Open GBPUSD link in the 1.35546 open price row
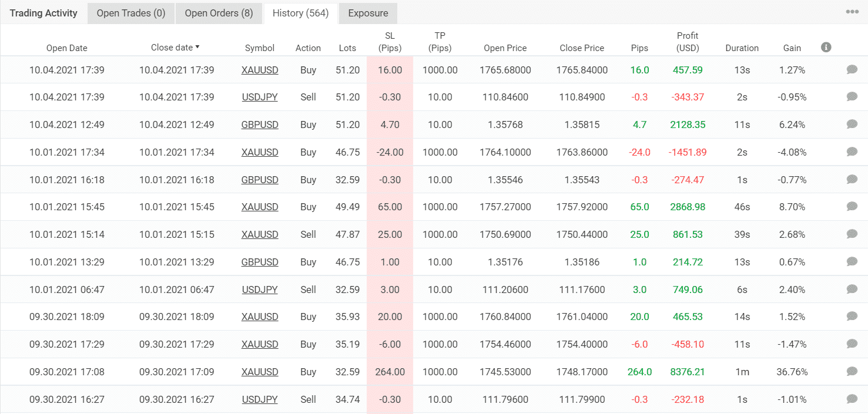Viewport: 868px width, 414px height. 260,180
